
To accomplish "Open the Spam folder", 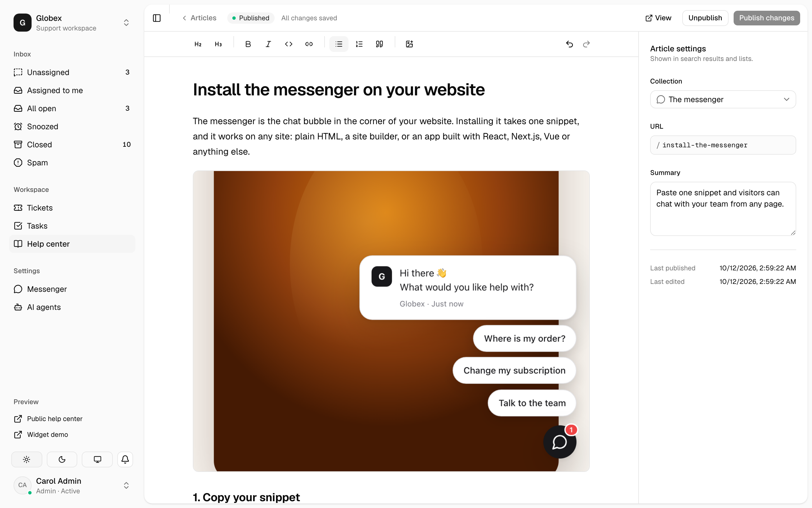I will [72, 163].
